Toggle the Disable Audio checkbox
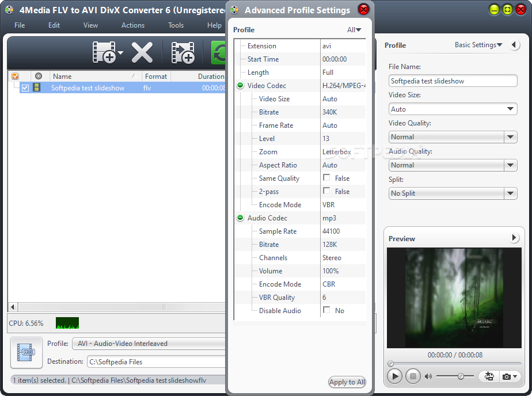This screenshot has height=396, width=532. click(326, 310)
